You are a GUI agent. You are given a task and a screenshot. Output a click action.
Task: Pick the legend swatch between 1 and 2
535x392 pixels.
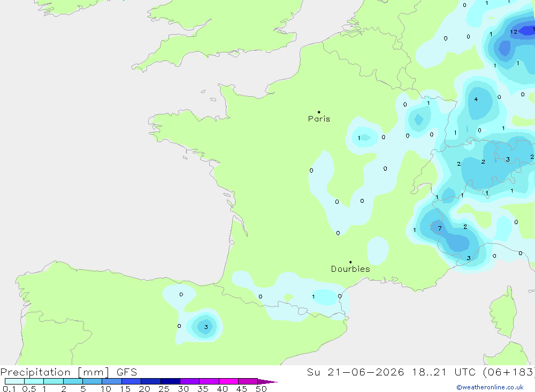53,381
